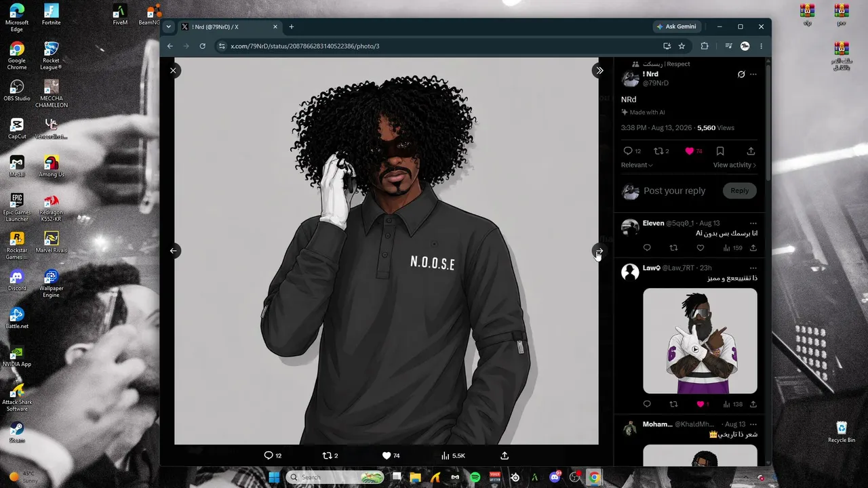Go to the previous photo
The height and width of the screenshot is (488, 868).
pyautogui.click(x=174, y=251)
